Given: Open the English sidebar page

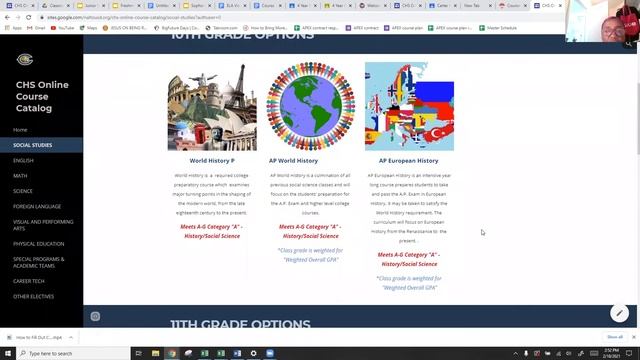Looking at the screenshot, I should [23, 161].
